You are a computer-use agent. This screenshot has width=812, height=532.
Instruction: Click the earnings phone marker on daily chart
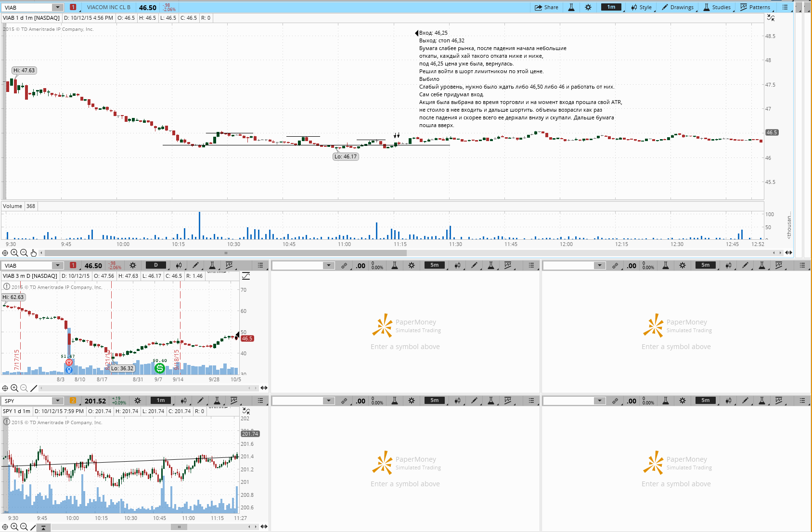pos(69,363)
